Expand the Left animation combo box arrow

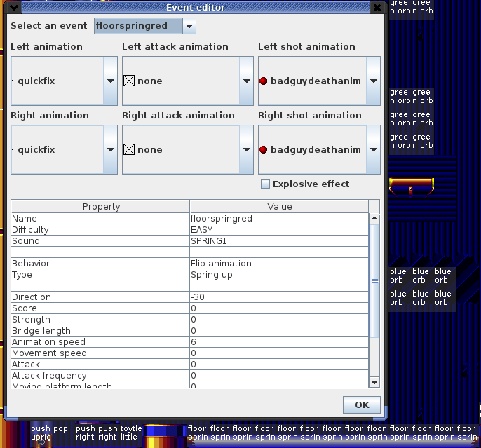(x=111, y=81)
